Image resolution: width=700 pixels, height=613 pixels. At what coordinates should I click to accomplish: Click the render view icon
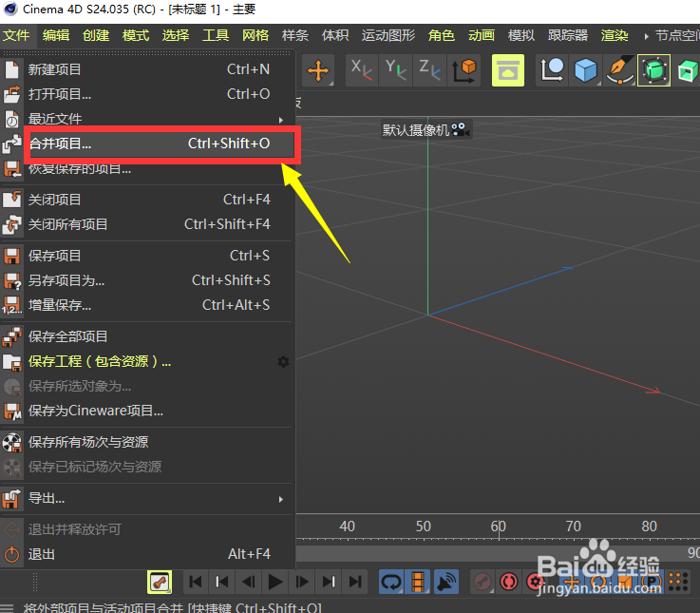click(x=552, y=70)
